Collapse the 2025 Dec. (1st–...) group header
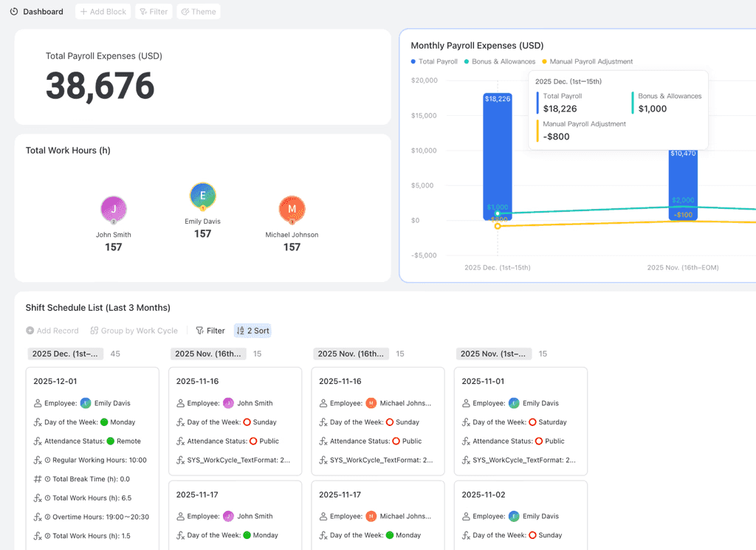 (65, 354)
